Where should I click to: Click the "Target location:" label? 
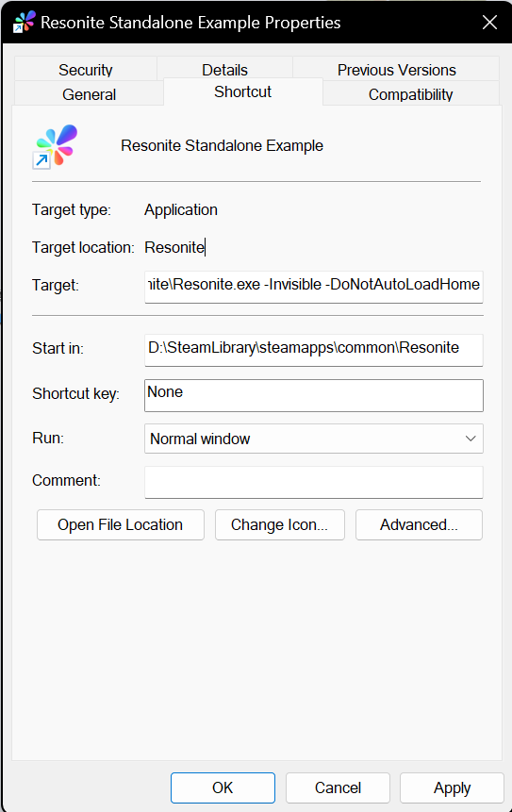pyautogui.click(x=83, y=247)
